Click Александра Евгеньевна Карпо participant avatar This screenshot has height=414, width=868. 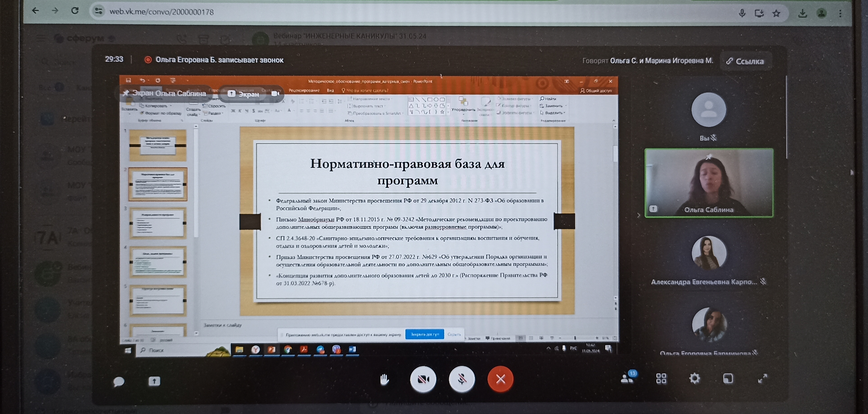709,253
